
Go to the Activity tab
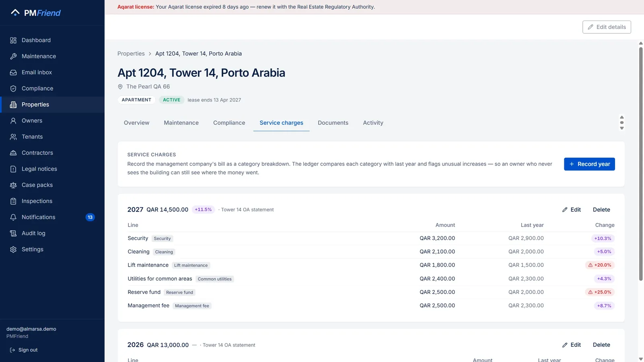point(373,123)
